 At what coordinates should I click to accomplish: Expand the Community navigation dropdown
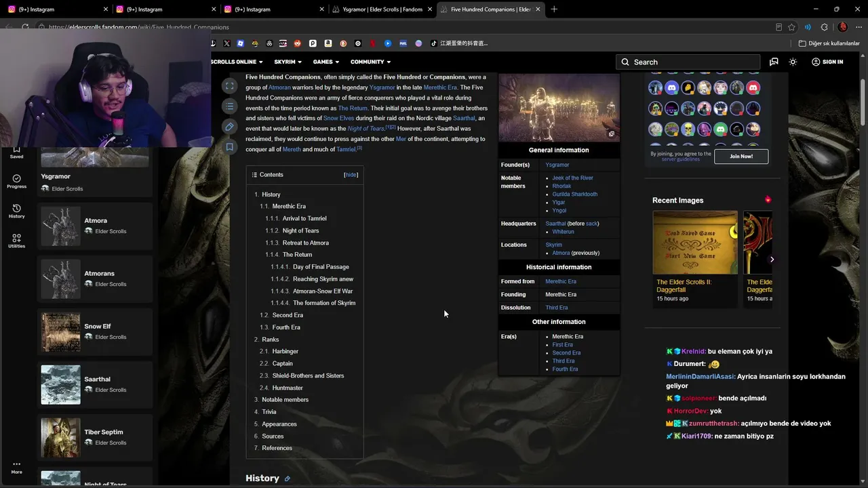[x=370, y=62]
